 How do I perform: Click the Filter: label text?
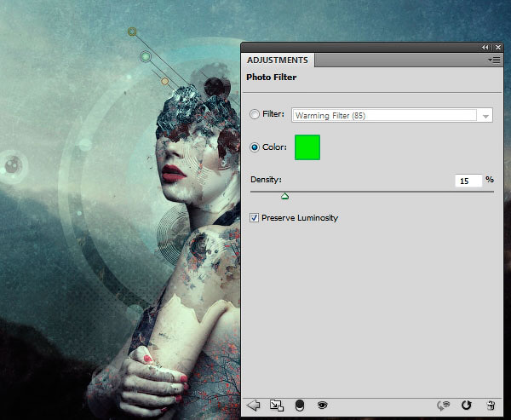tap(273, 114)
